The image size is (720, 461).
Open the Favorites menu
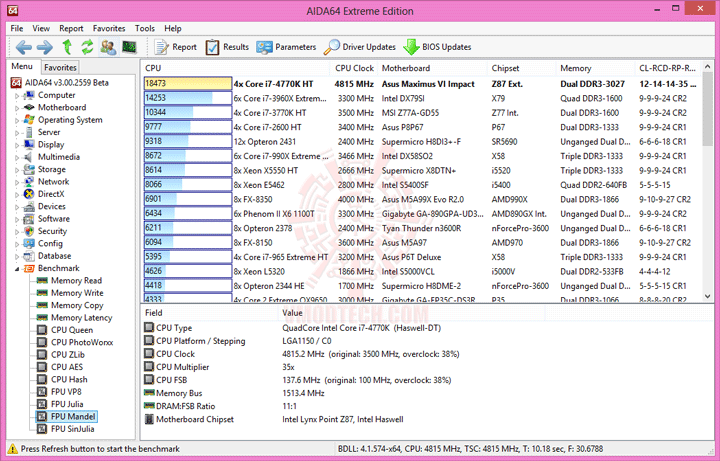pyautogui.click(x=109, y=28)
